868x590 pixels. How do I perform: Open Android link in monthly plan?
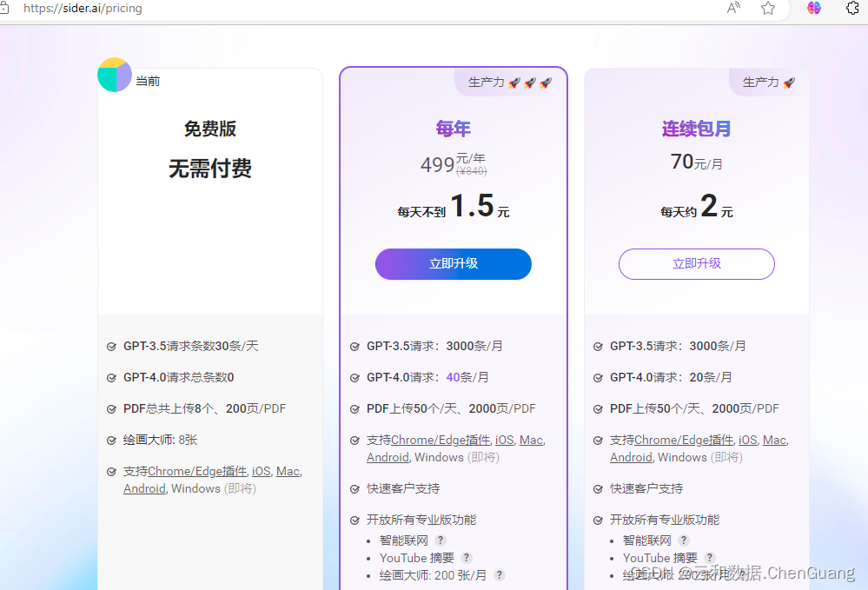(x=631, y=458)
